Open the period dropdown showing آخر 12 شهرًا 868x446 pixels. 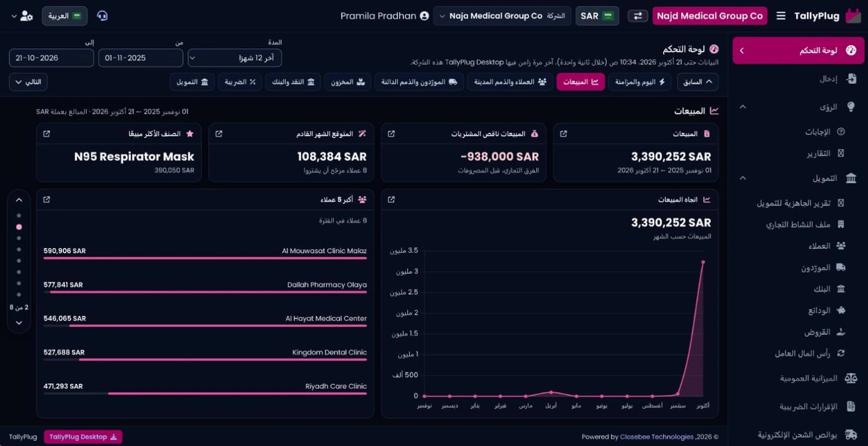234,58
